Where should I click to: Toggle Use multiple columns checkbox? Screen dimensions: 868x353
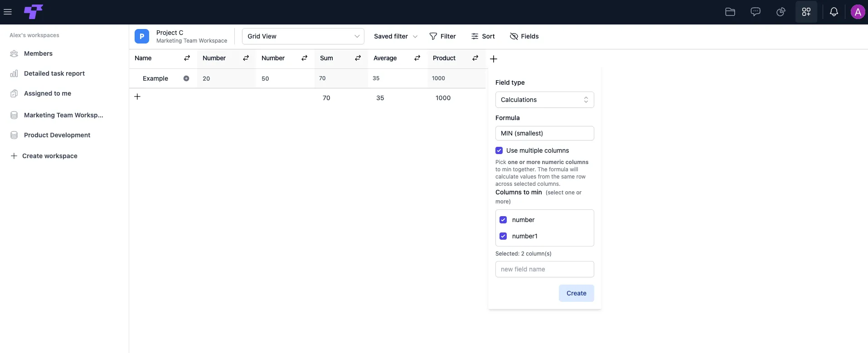tap(499, 150)
